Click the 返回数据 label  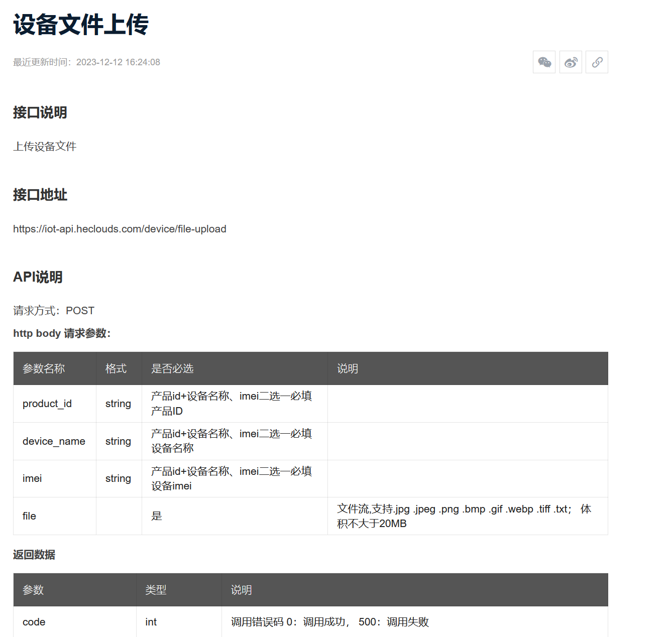pyautogui.click(x=34, y=555)
